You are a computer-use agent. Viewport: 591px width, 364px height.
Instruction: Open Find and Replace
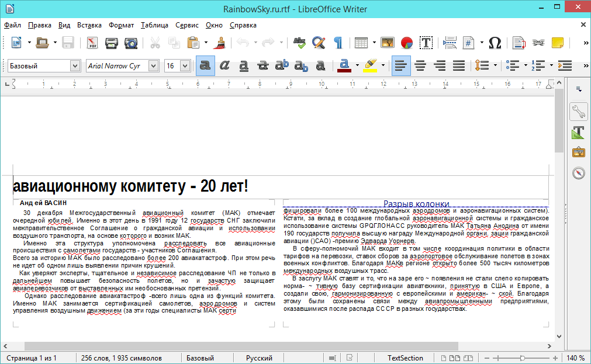pyautogui.click(x=319, y=43)
